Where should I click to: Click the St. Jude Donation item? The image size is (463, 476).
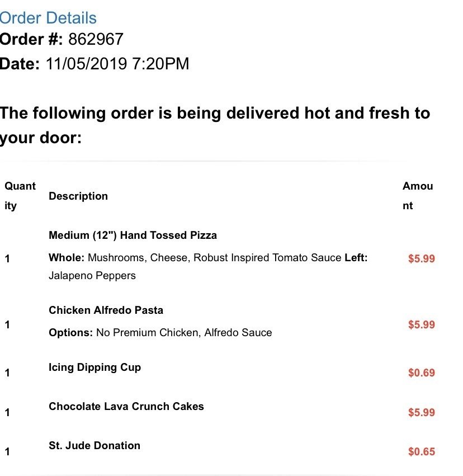pyautogui.click(x=95, y=446)
